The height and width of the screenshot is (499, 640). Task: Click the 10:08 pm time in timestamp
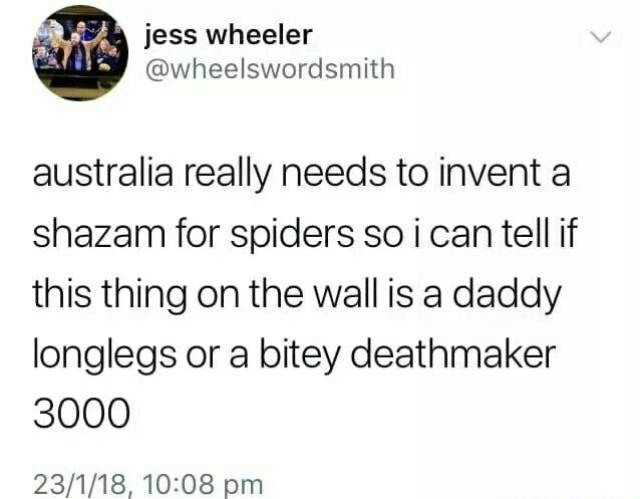click(203, 485)
